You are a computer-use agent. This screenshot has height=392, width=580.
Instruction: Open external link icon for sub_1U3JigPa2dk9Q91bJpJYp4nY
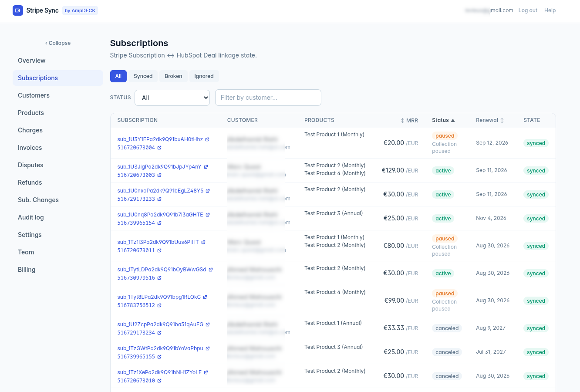pos(206,167)
